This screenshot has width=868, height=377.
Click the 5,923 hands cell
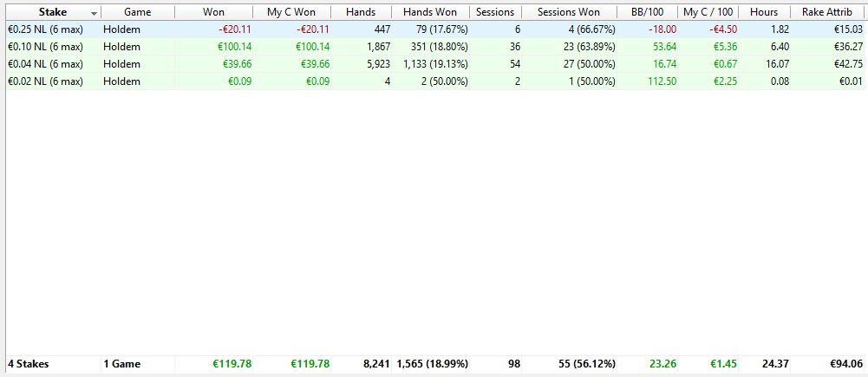click(x=379, y=63)
